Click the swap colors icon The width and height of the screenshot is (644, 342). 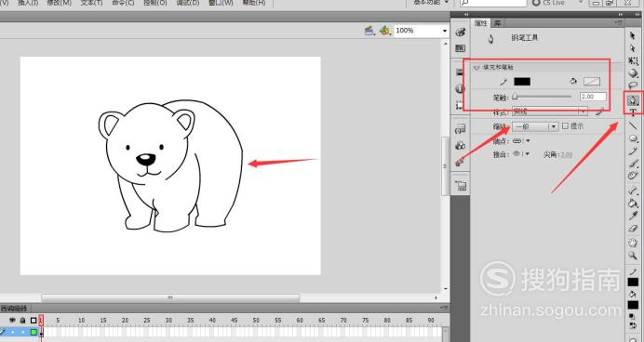click(x=633, y=324)
